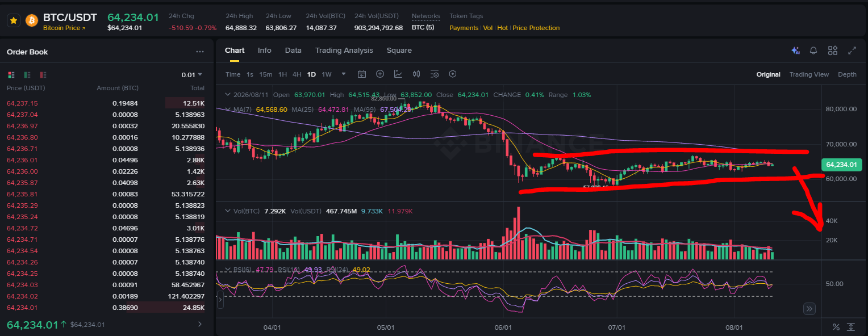
Task: Open the candlestick chart type icon
Action: pyautogui.click(x=416, y=74)
